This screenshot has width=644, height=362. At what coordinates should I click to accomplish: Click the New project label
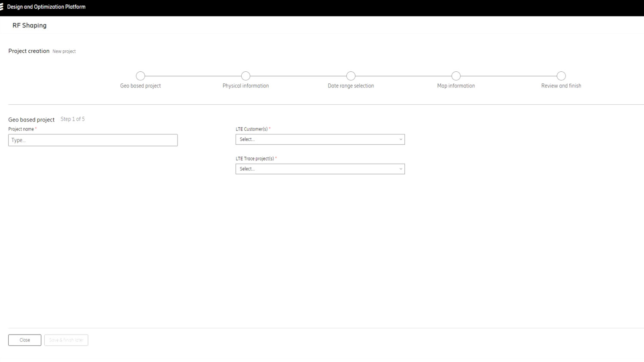point(64,51)
